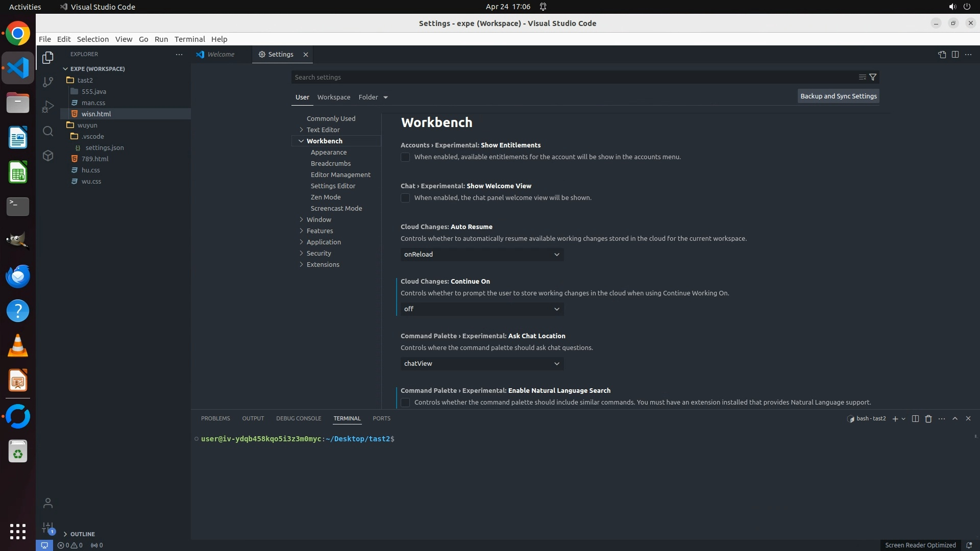This screenshot has height=551, width=980.
Task: Open the Extensions view
Action: (x=48, y=156)
